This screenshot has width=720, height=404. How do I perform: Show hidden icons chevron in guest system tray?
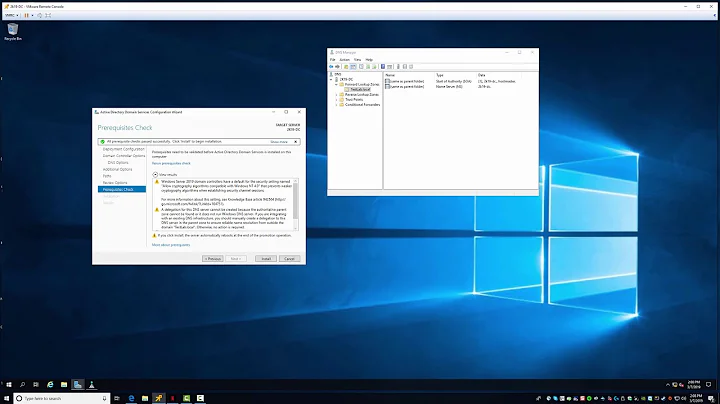(x=668, y=385)
